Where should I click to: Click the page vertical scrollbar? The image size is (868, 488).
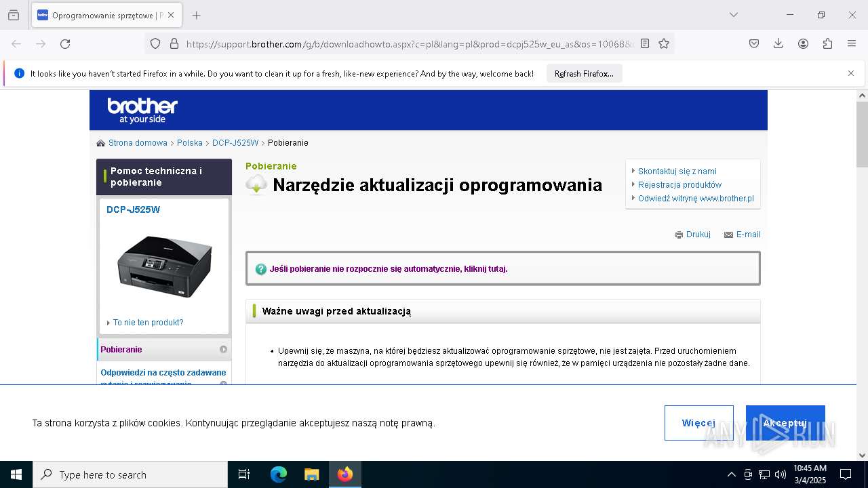(x=862, y=134)
